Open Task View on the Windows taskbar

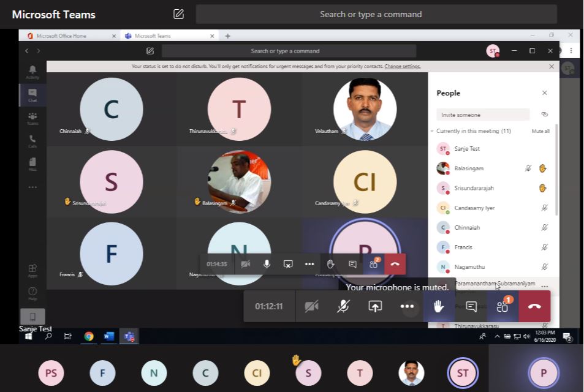click(x=67, y=336)
